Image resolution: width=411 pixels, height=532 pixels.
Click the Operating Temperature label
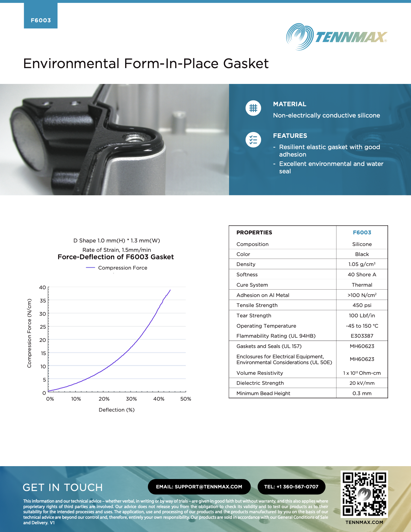(x=266, y=326)
